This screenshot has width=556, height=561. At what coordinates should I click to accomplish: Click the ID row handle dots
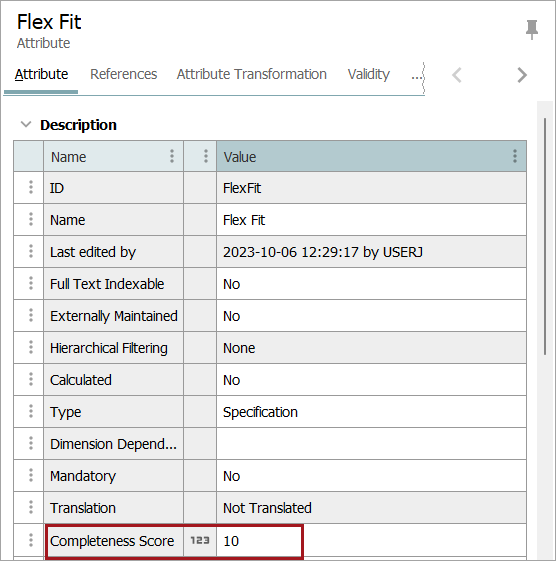31,187
